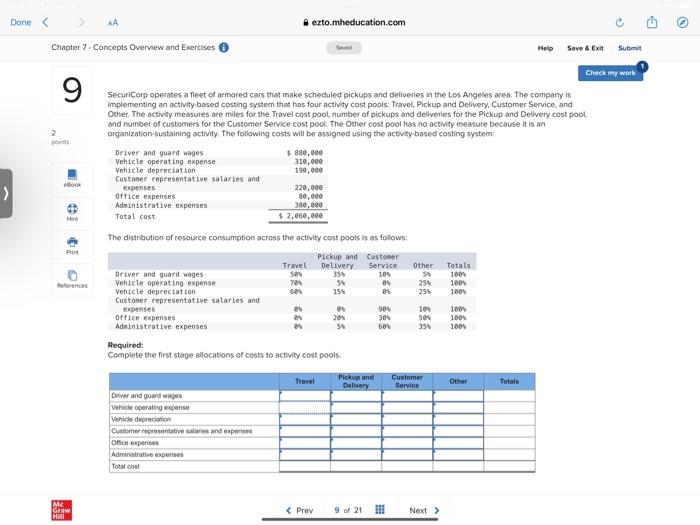
Task: Tap the ezto.mheducation.com address bar
Action: click(354, 22)
